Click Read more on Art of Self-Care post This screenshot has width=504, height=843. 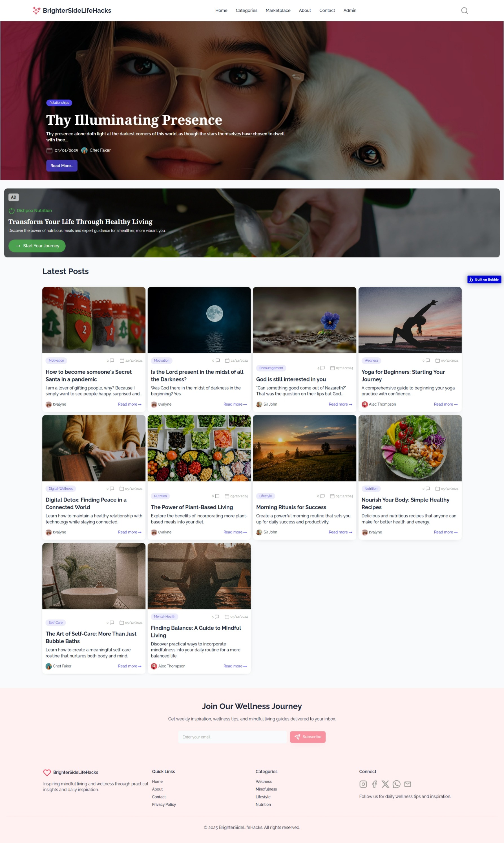pyautogui.click(x=130, y=666)
